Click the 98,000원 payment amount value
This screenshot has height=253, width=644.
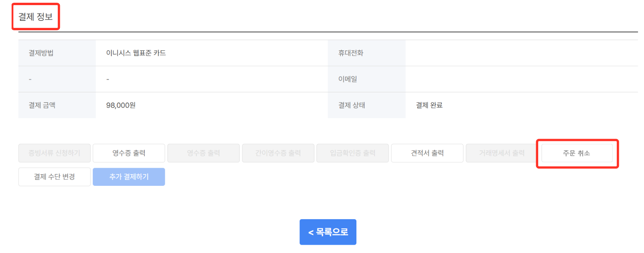[x=121, y=105]
